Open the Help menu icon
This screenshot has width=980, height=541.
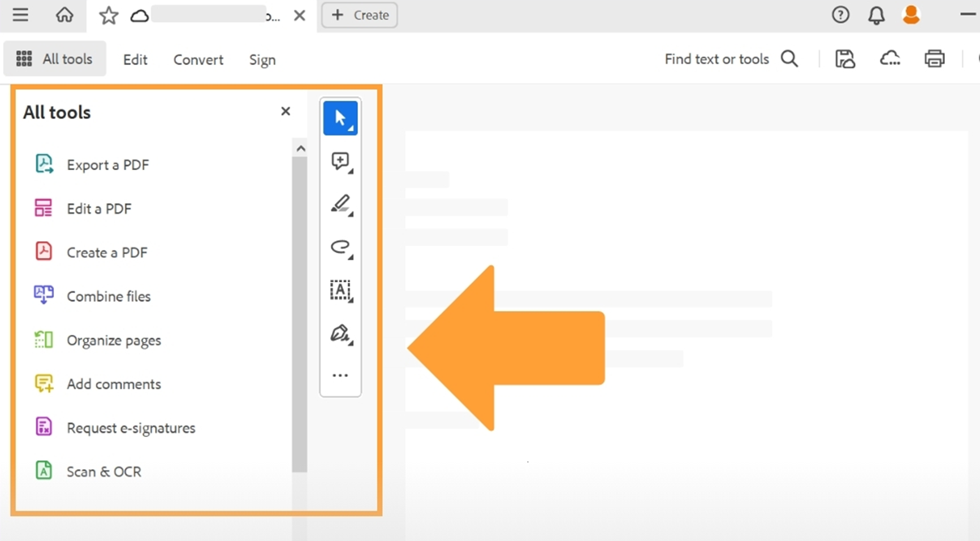(840, 15)
